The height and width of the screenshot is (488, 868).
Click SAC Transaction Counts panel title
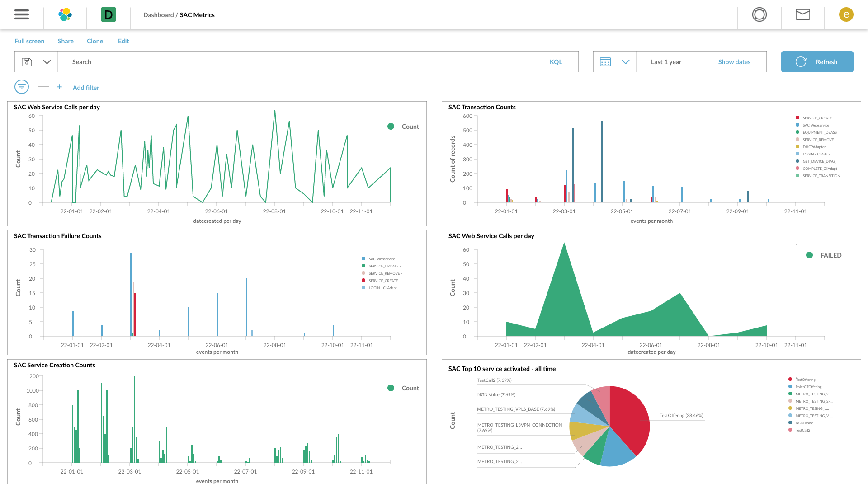coord(482,107)
